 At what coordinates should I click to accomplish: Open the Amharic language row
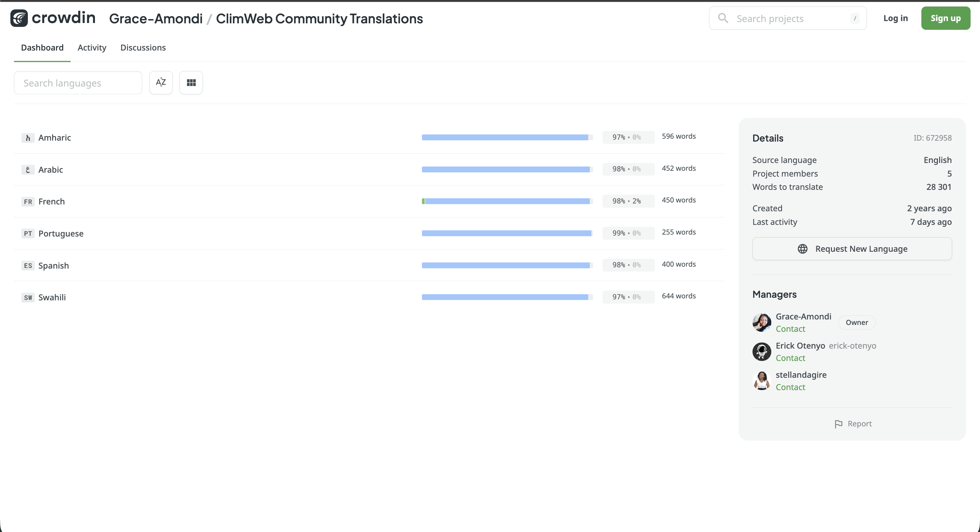369,138
